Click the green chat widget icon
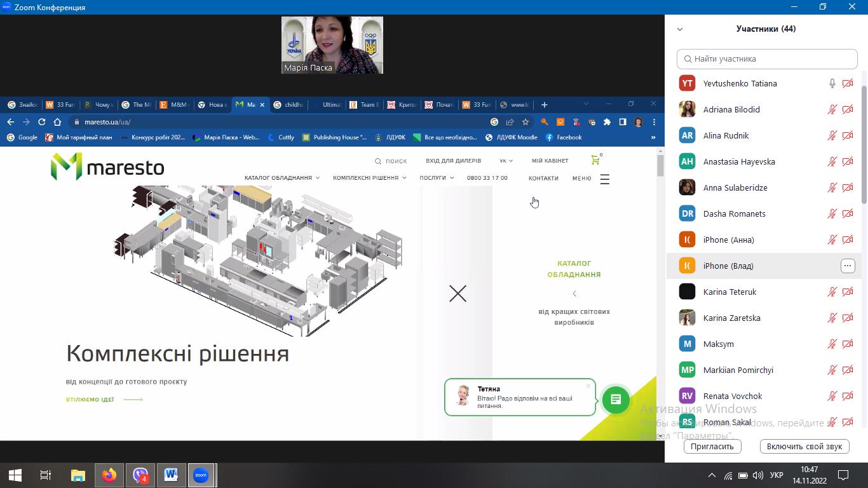The height and width of the screenshot is (488, 868). (615, 400)
